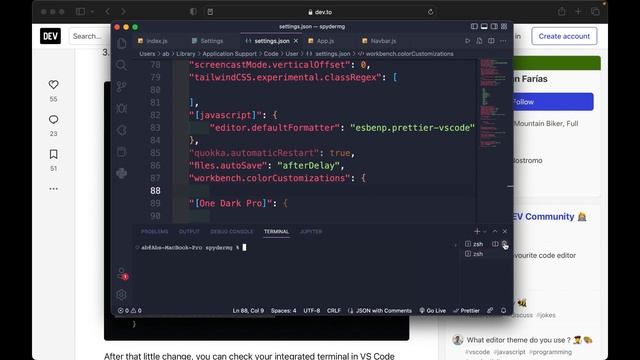Toggle the primary side bar layout icon
This screenshot has height=360, width=640.
click(x=474, y=27)
